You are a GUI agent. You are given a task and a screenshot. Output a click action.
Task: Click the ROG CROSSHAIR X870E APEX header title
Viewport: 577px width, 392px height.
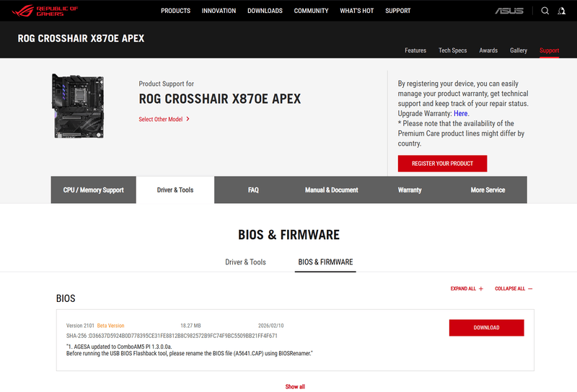tap(81, 38)
